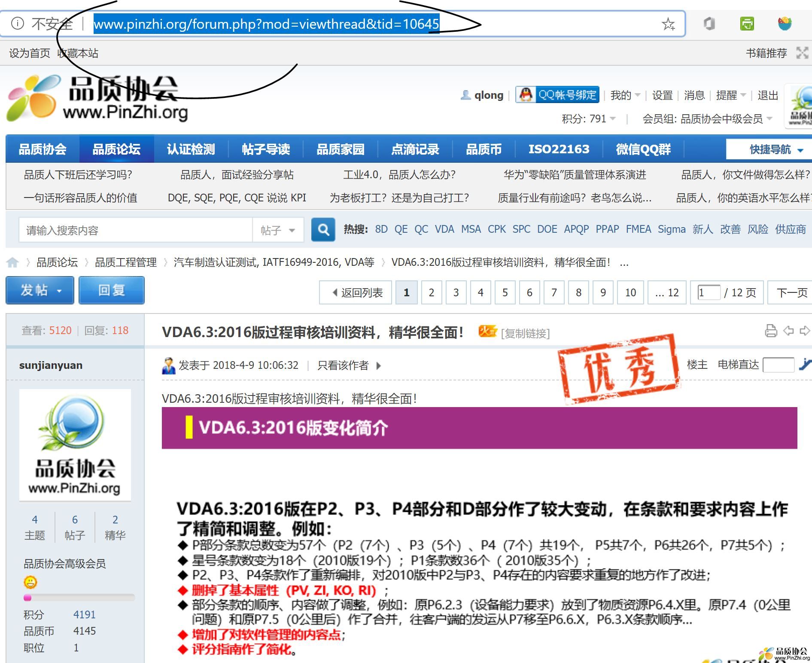812x663 pixels.
Task: Click the 设置 settings link
Action: pos(662,95)
